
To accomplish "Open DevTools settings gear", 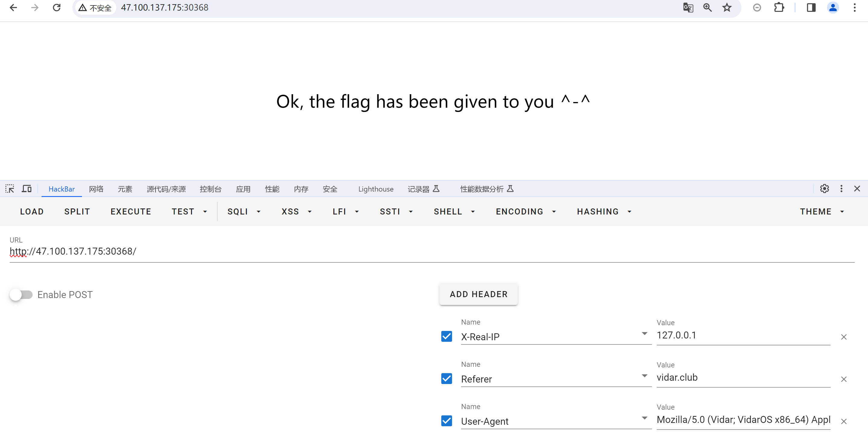I will 825,189.
